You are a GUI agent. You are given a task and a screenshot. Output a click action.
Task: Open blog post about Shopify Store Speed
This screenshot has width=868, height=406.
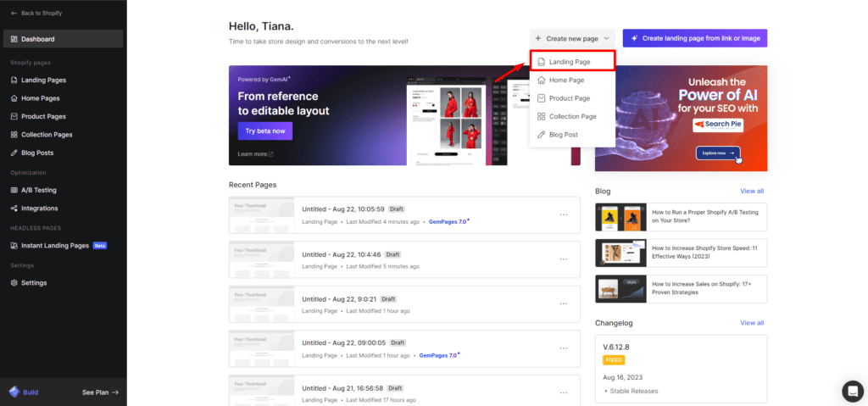[x=681, y=253]
